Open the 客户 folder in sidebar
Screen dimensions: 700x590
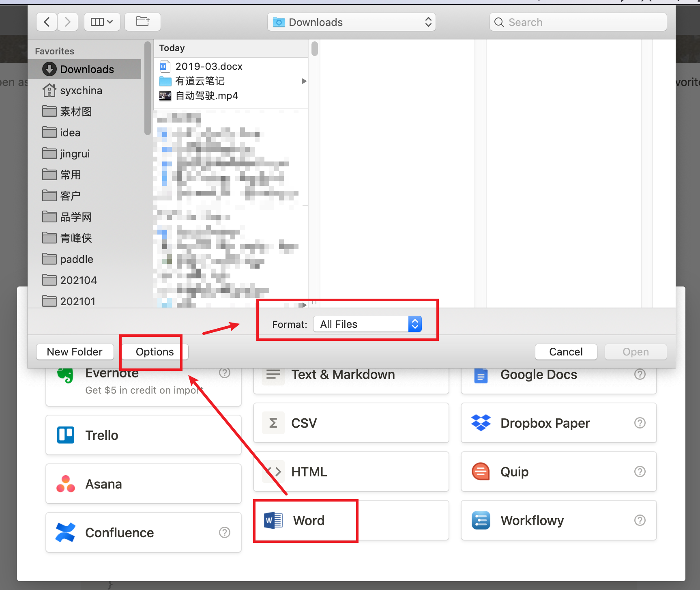[85, 196]
